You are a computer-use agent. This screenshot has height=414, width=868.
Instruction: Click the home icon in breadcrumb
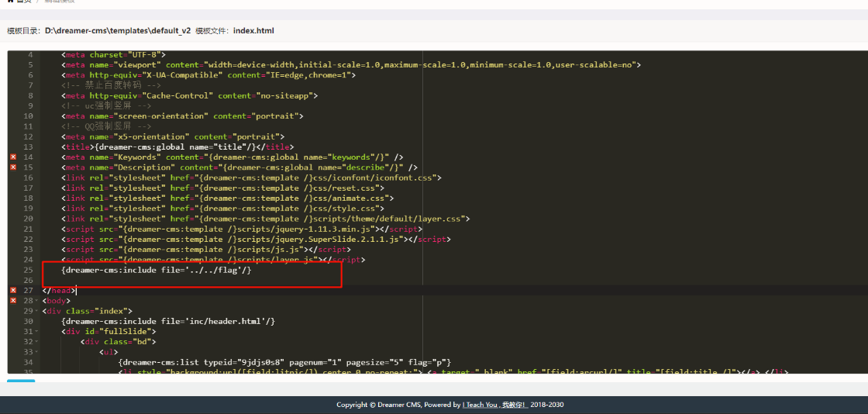(x=10, y=1)
